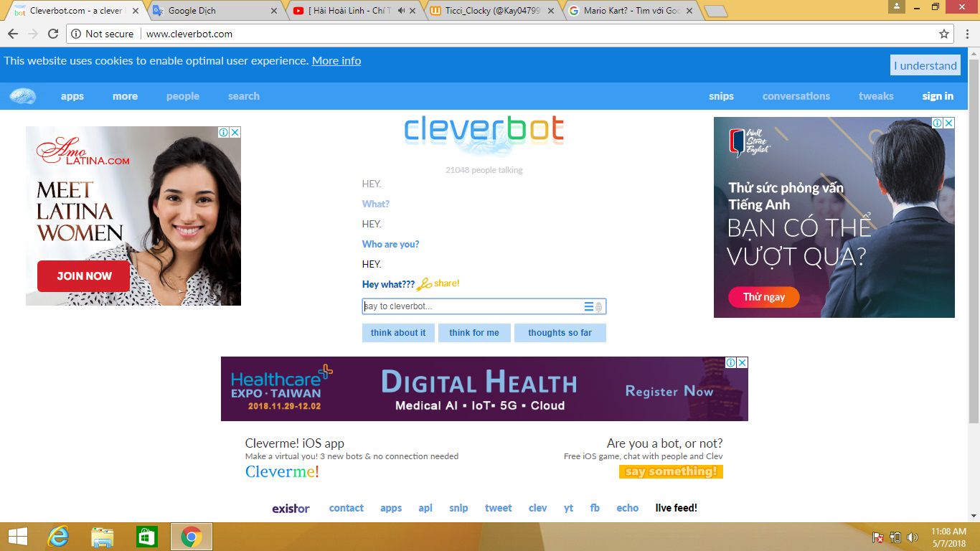Open Windows Start button

[x=17, y=537]
